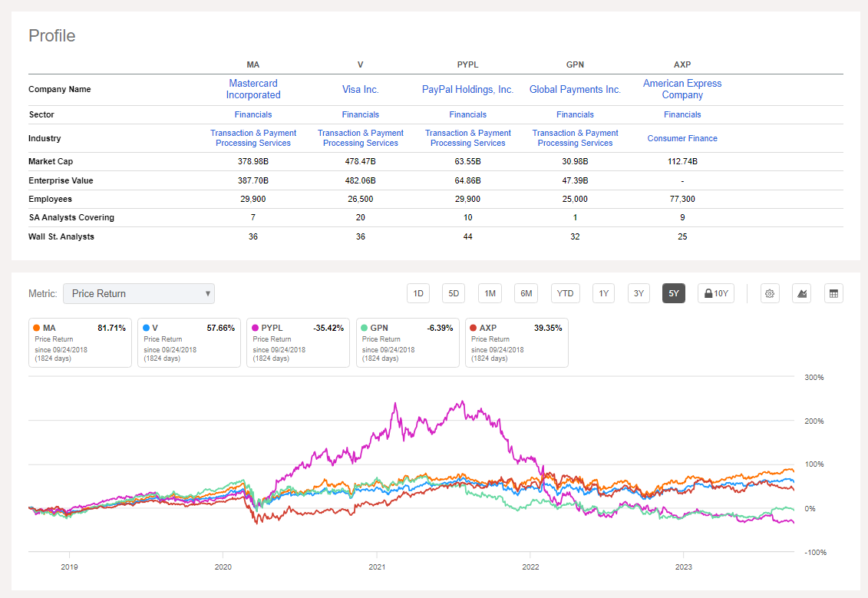Select locked 10Y time range

tap(716, 293)
